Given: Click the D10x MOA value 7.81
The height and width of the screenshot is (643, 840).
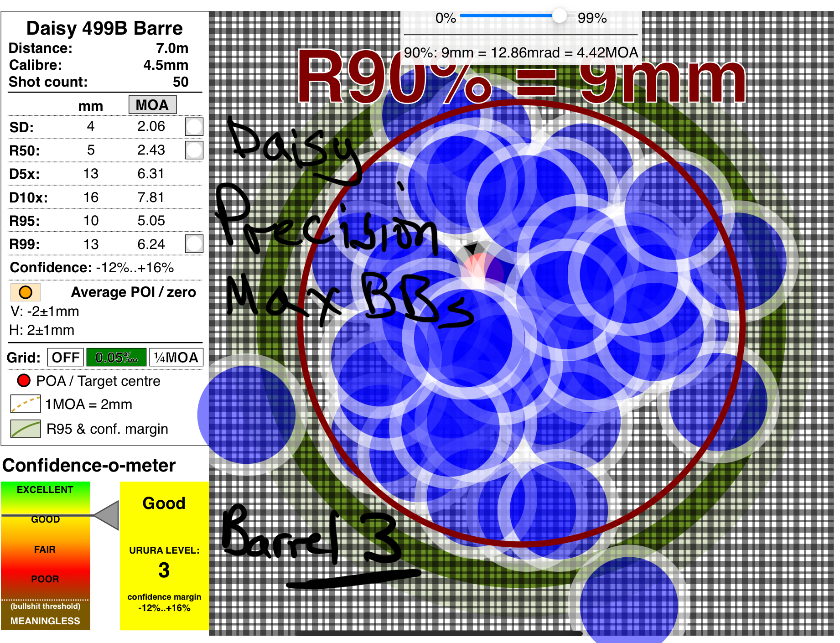Looking at the screenshot, I should (x=150, y=197).
